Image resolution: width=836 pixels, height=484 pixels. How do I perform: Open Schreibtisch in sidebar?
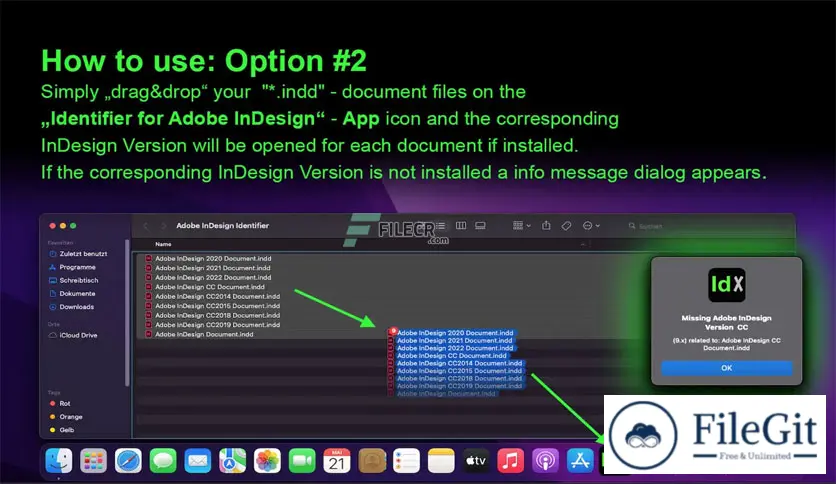pos(74,280)
